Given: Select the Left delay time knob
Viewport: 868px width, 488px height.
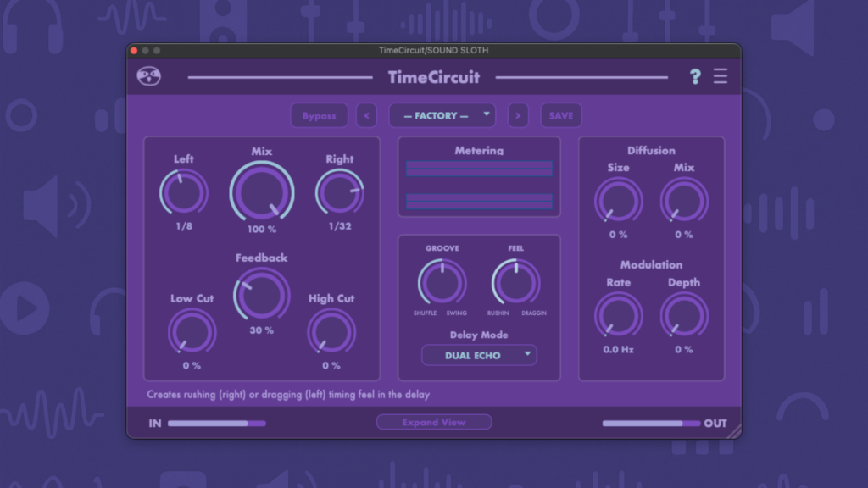Looking at the screenshot, I should pyautogui.click(x=184, y=193).
